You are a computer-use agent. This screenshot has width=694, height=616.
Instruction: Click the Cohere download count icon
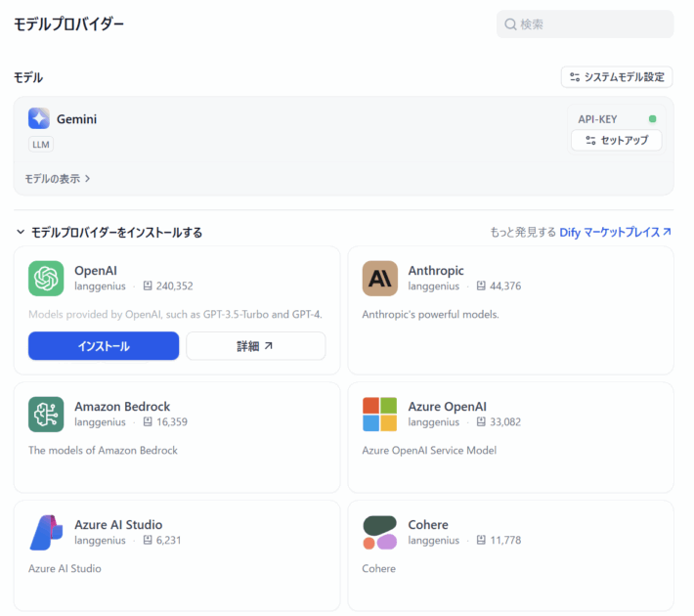pyautogui.click(x=481, y=541)
